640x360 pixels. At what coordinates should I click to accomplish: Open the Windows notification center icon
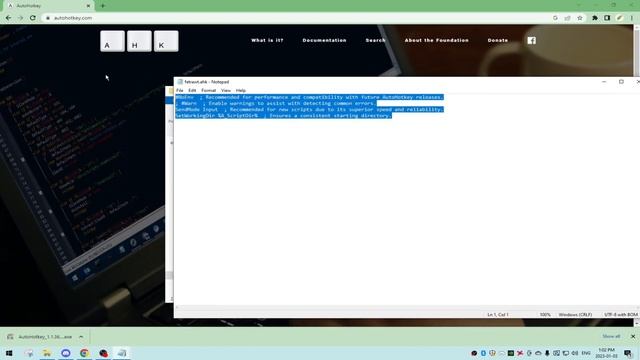pyautogui.click(x=628, y=353)
